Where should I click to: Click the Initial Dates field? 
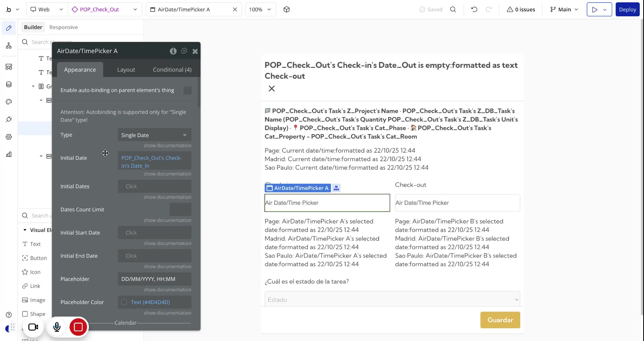[x=154, y=186]
